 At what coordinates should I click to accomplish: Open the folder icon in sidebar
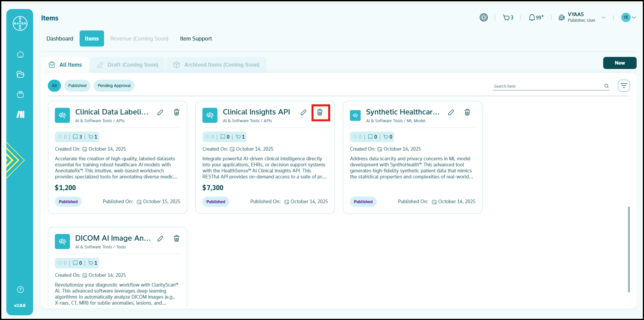20,74
